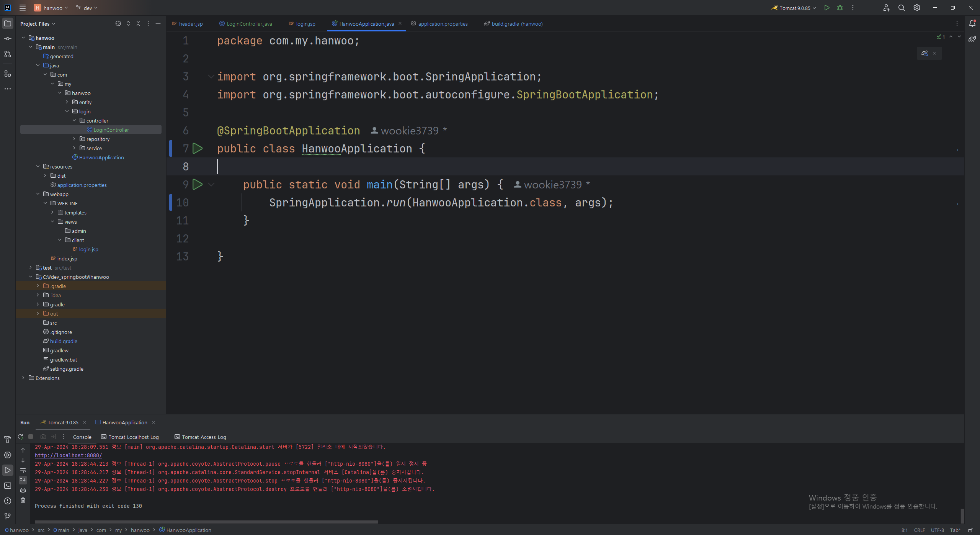Toggle soft-wrap in the console
This screenshot has height=535, width=980.
coord(23,470)
